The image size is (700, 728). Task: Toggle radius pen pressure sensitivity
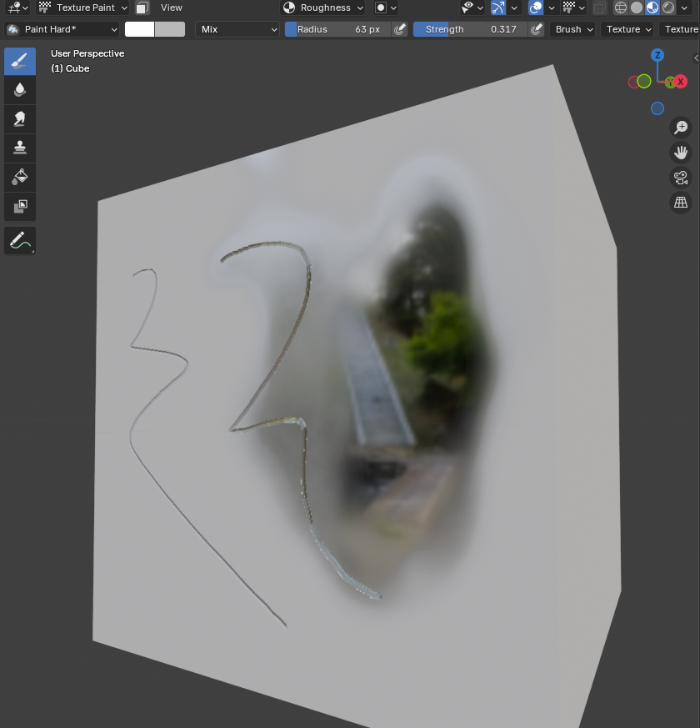[400, 29]
